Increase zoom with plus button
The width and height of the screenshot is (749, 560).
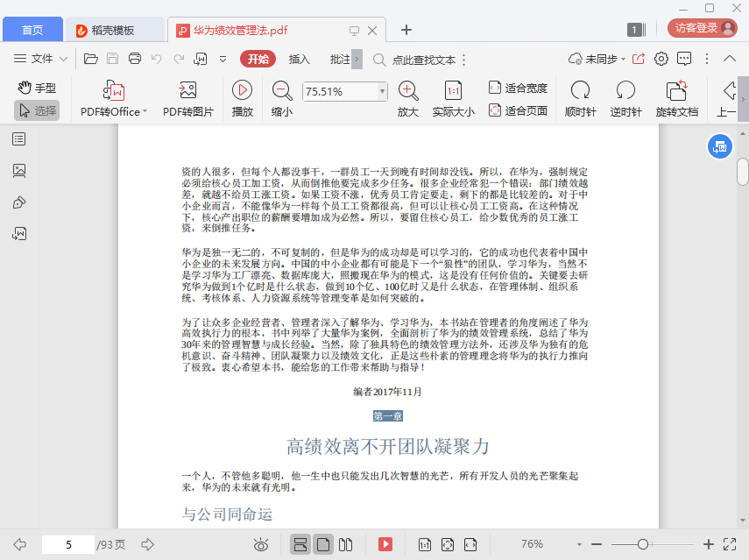(x=709, y=544)
